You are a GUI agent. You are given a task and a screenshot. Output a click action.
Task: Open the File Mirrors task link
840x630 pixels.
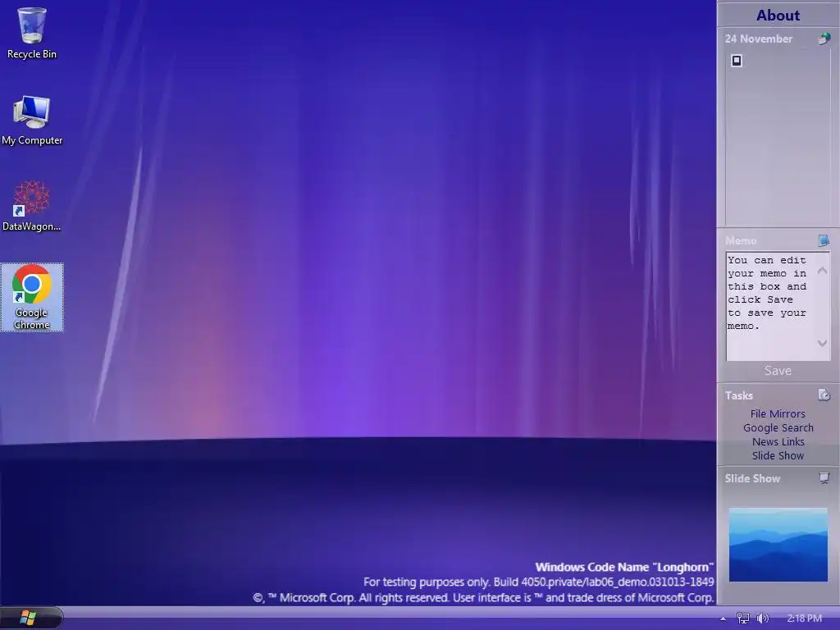click(x=778, y=413)
